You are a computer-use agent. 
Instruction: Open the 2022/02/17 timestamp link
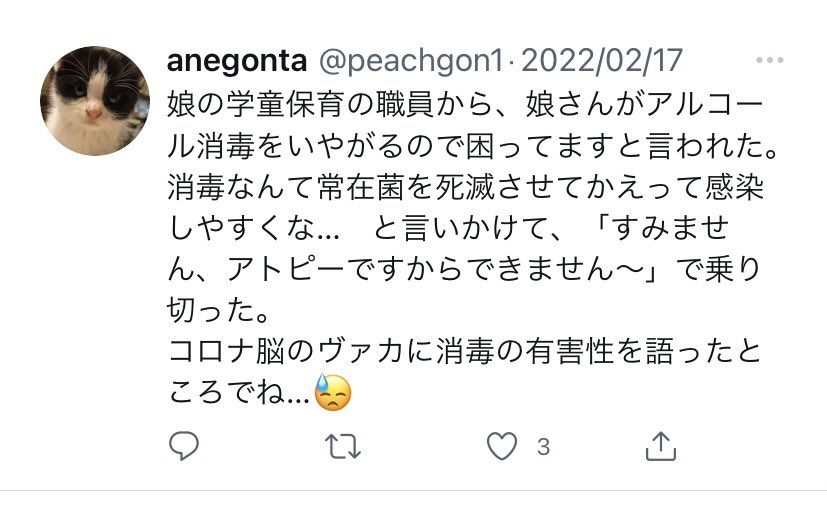pyautogui.click(x=602, y=61)
